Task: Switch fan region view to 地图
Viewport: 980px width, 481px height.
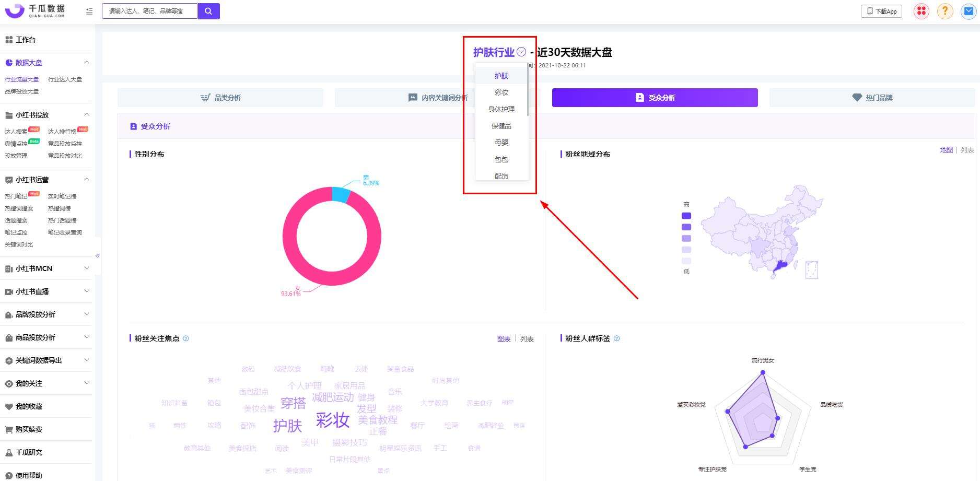Action: (946, 150)
